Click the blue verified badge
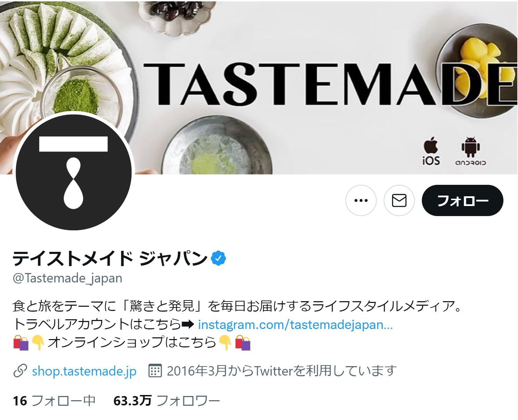This screenshot has width=518, height=420. point(219,258)
